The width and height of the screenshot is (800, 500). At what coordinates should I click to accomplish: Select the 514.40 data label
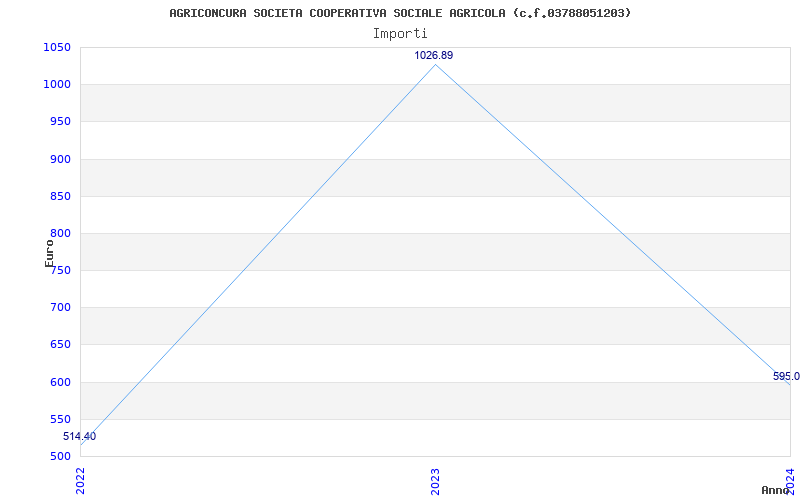(x=80, y=436)
